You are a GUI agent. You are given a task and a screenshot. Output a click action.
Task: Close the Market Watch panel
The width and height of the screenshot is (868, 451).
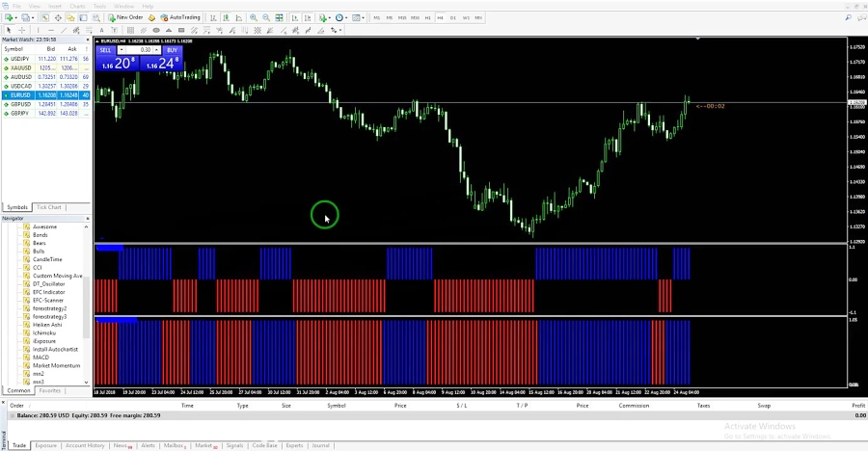(x=88, y=40)
